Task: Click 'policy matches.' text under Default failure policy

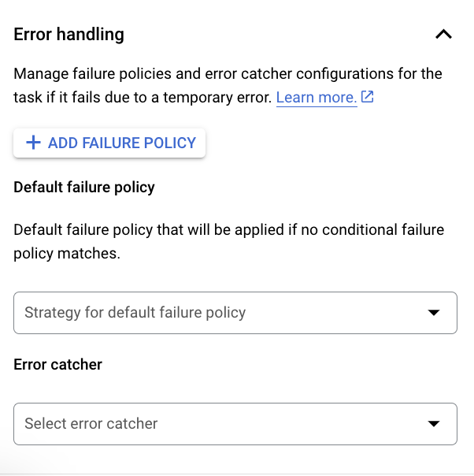Action: point(67,255)
